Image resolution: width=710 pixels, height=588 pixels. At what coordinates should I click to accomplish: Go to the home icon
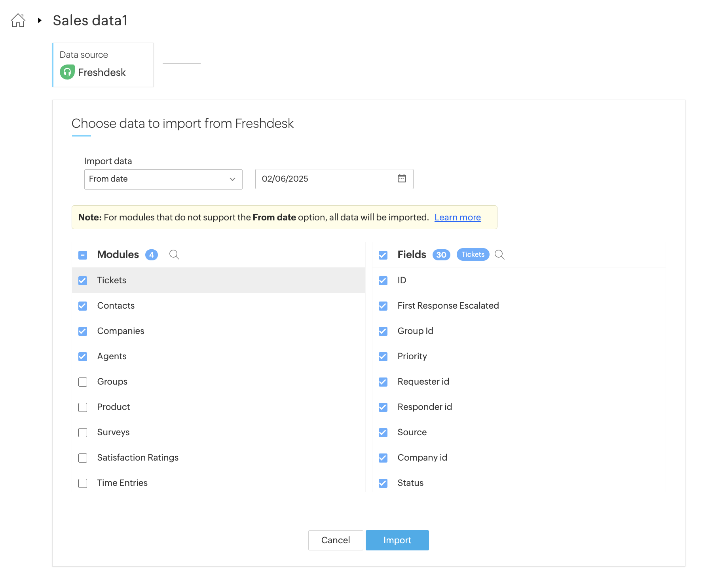pos(18,20)
